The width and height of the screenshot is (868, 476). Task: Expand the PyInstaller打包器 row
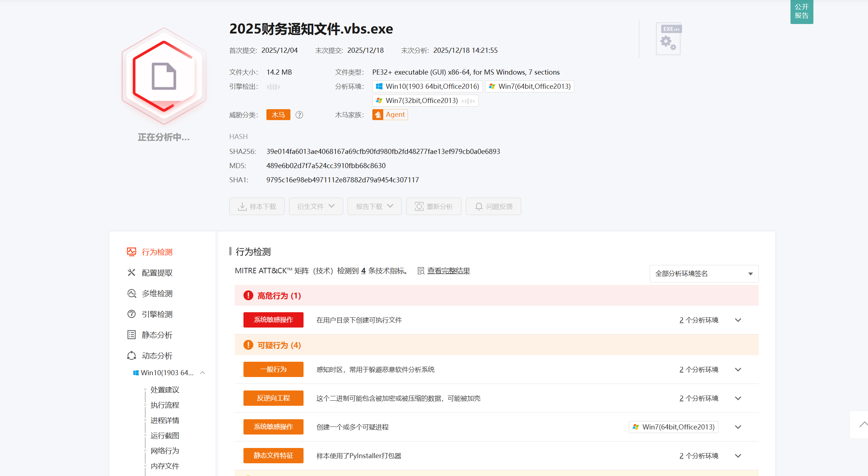(x=738, y=456)
